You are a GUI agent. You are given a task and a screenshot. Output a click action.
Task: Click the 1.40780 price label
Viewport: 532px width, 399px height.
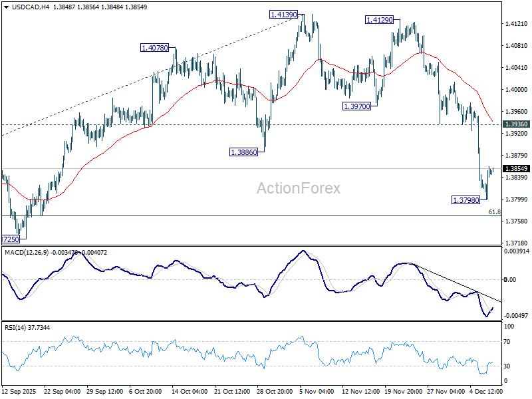(x=155, y=48)
